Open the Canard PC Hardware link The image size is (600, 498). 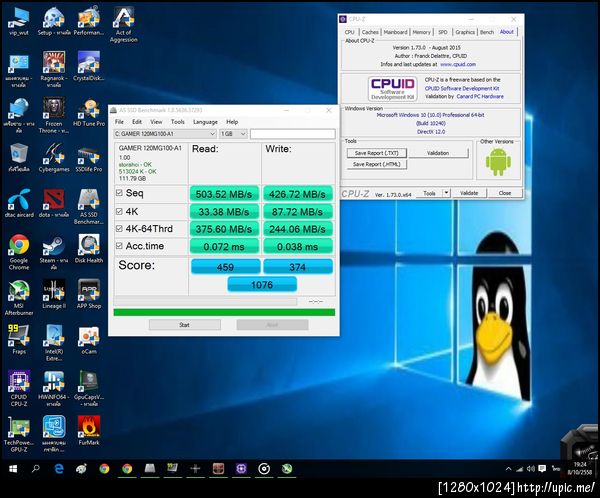480,96
